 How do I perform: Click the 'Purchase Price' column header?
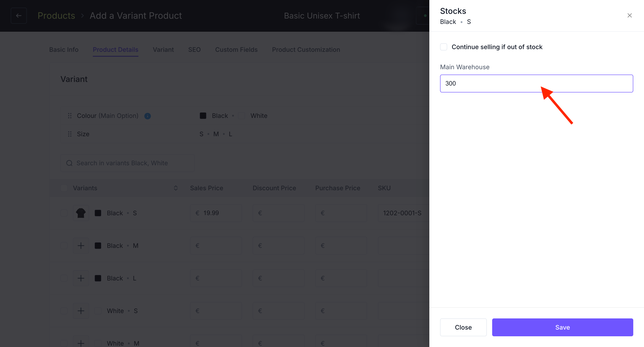[x=337, y=188]
